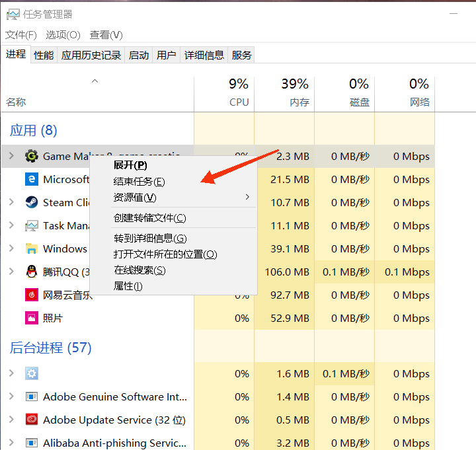Open the 文件(F) menu
This screenshot has height=450, width=476.
click(x=21, y=35)
